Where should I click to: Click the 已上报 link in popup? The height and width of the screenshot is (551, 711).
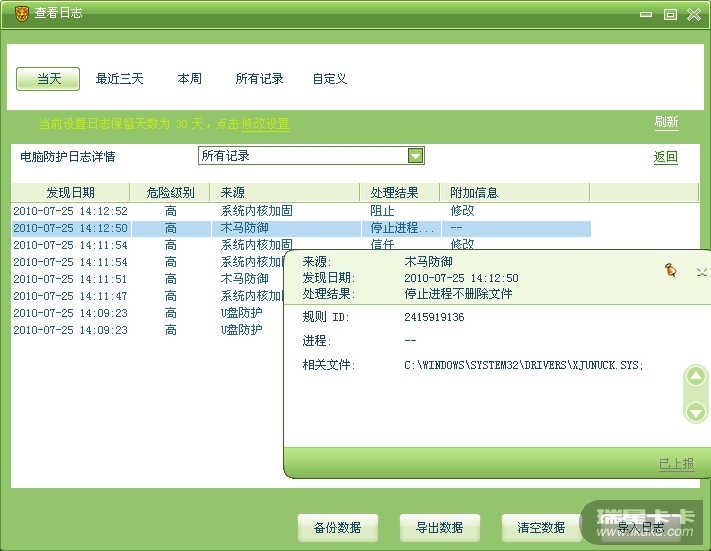[x=676, y=463]
